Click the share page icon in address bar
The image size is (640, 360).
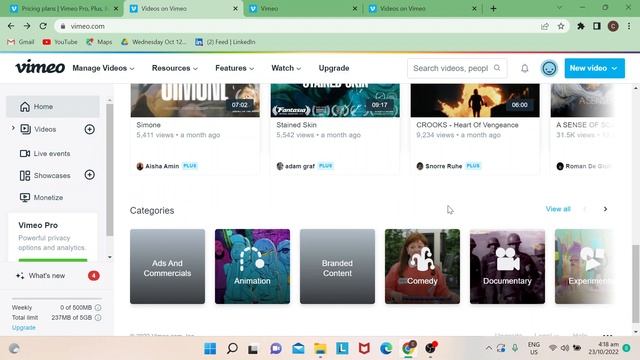point(544,26)
